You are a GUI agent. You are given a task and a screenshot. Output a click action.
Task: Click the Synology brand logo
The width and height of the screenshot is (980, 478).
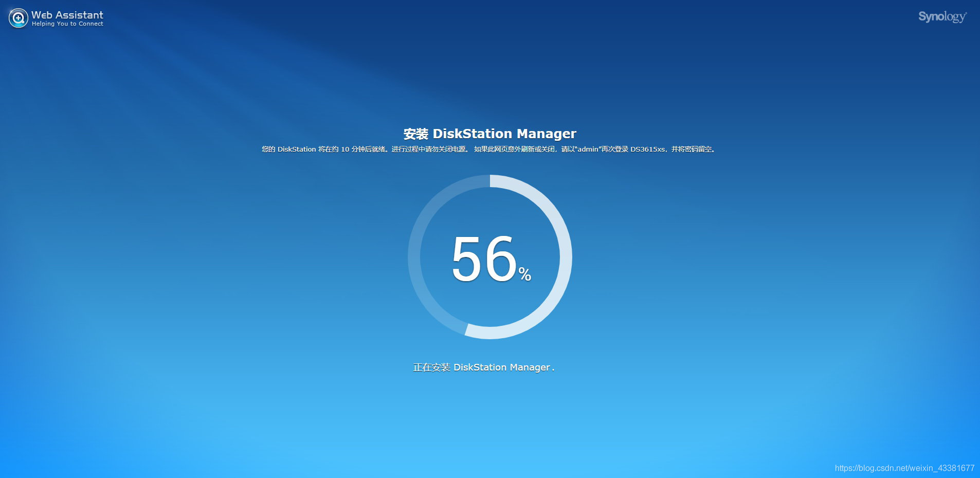[x=942, y=17]
